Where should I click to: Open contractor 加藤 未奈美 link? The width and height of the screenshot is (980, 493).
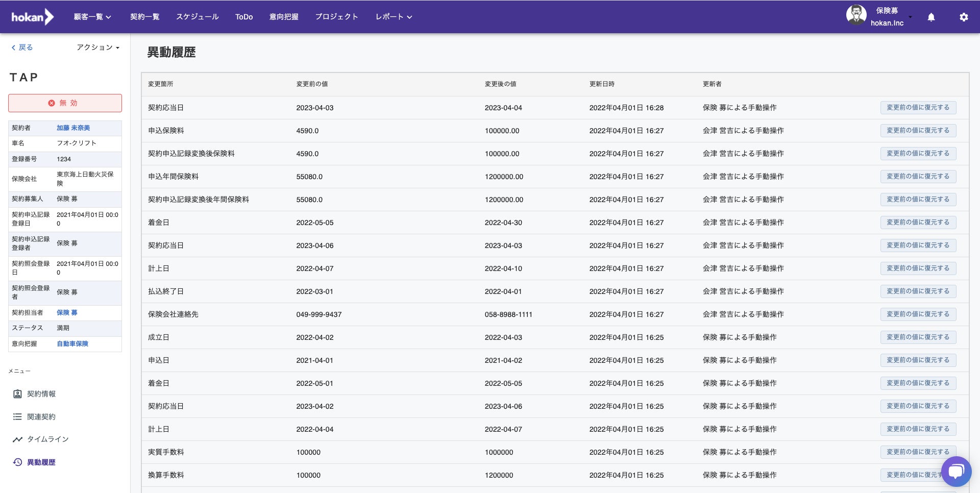click(73, 128)
